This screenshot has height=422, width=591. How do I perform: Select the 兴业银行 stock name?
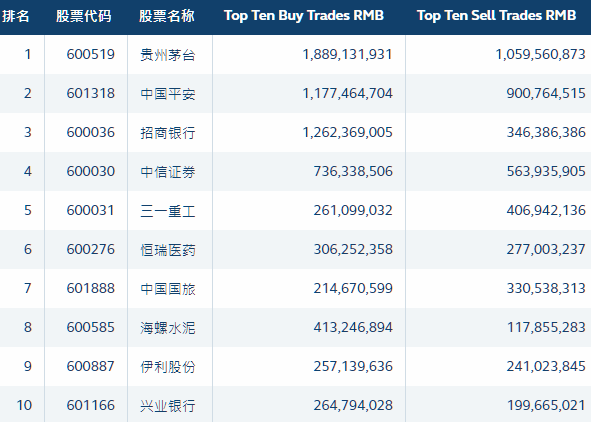coord(168,406)
